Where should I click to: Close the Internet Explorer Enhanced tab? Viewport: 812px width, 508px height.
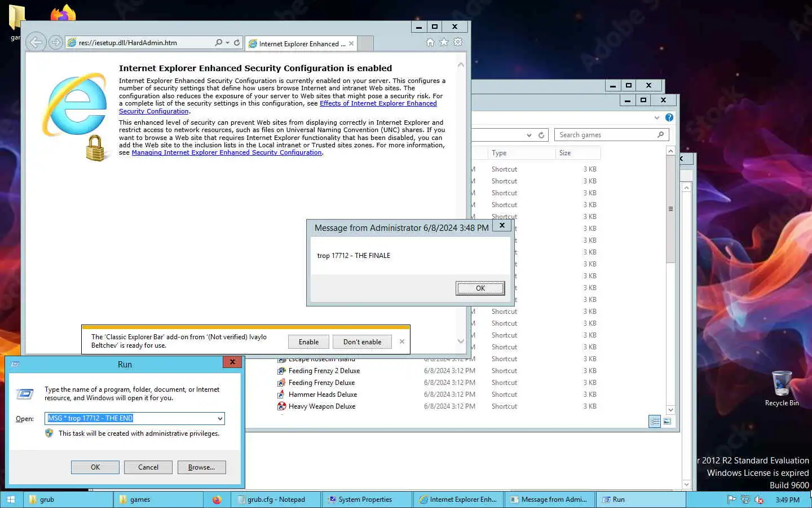pyautogui.click(x=351, y=43)
